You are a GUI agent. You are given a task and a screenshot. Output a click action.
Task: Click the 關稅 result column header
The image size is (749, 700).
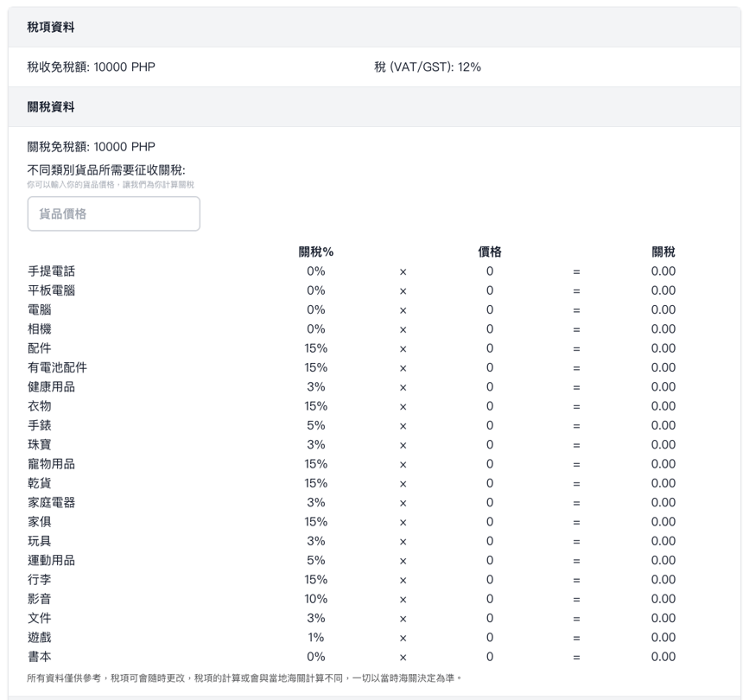click(x=663, y=252)
